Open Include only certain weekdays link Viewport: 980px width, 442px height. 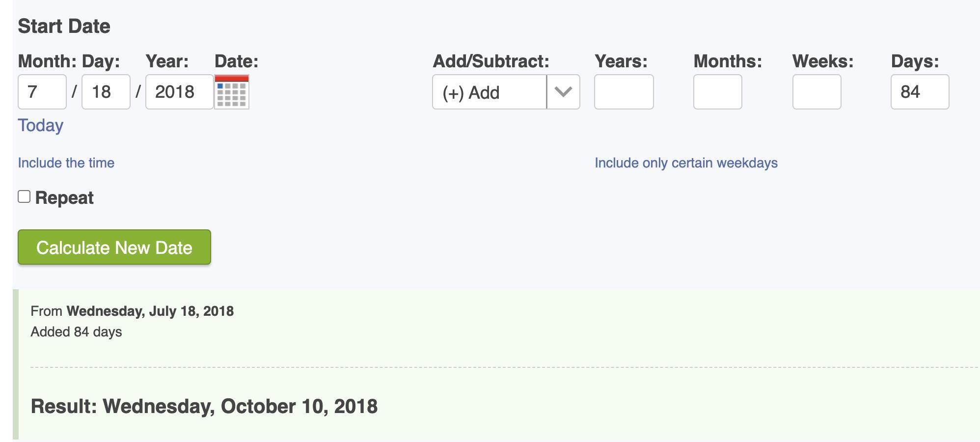(686, 163)
